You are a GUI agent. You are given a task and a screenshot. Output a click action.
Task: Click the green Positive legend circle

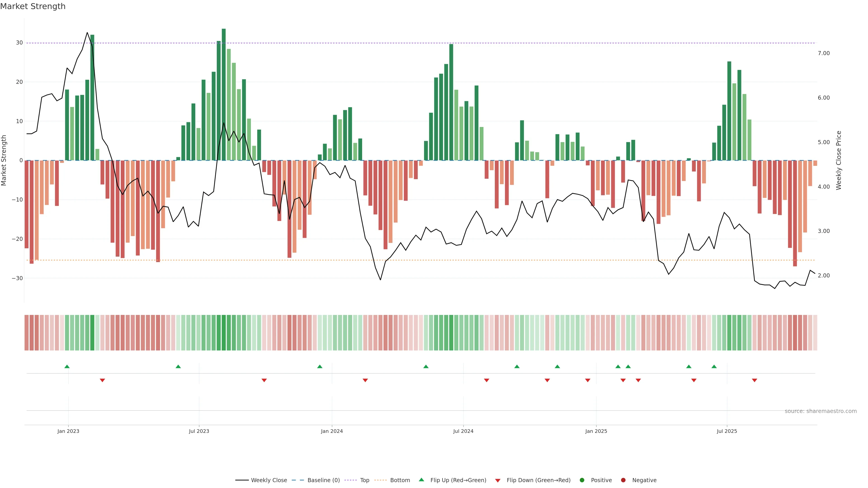(x=582, y=480)
